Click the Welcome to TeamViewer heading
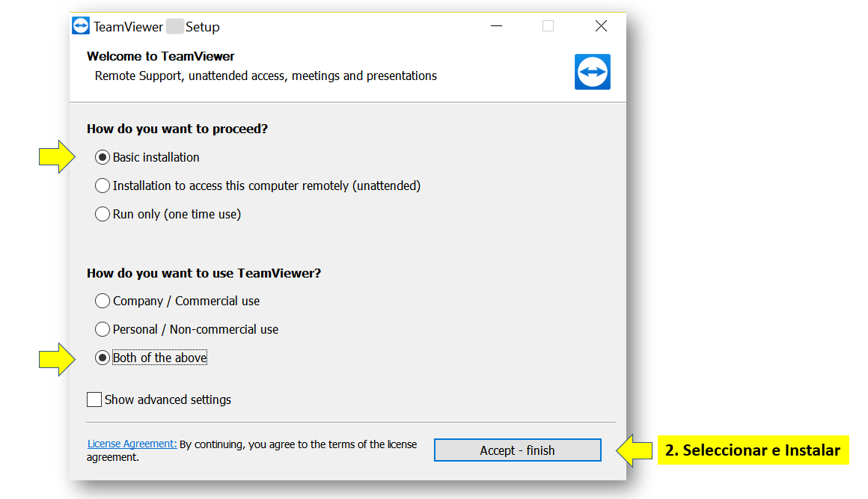The width and height of the screenshot is (868, 499). [x=160, y=56]
